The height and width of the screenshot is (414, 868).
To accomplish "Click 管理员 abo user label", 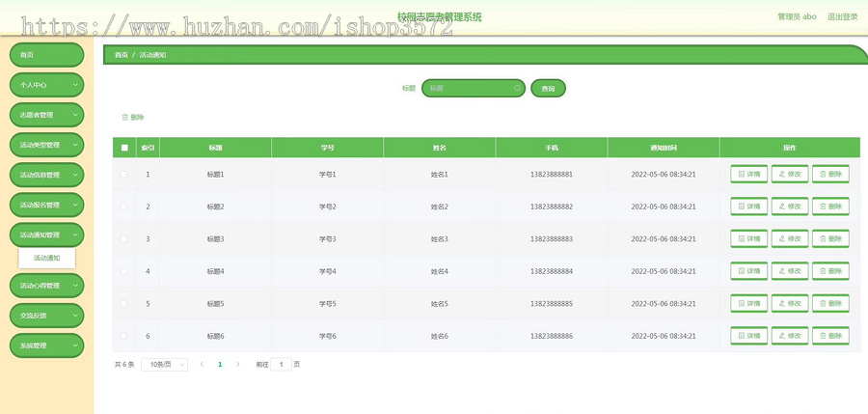I will click(x=798, y=16).
